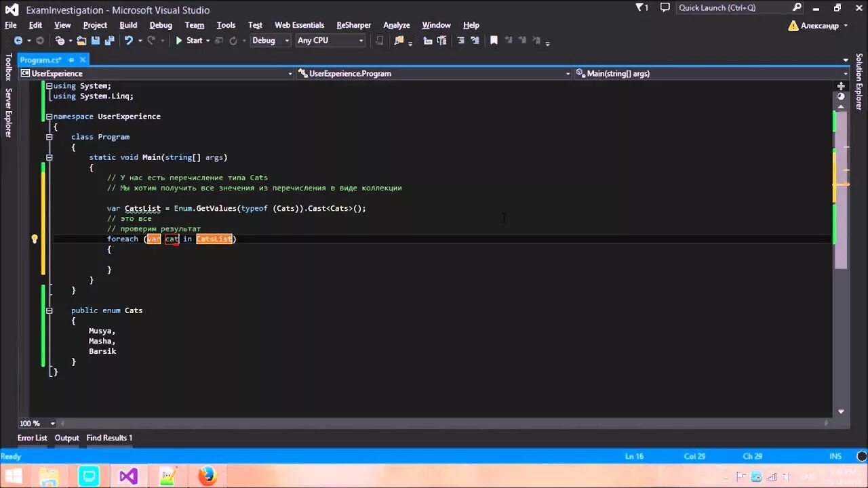Click the Save All icon

click(x=108, y=41)
